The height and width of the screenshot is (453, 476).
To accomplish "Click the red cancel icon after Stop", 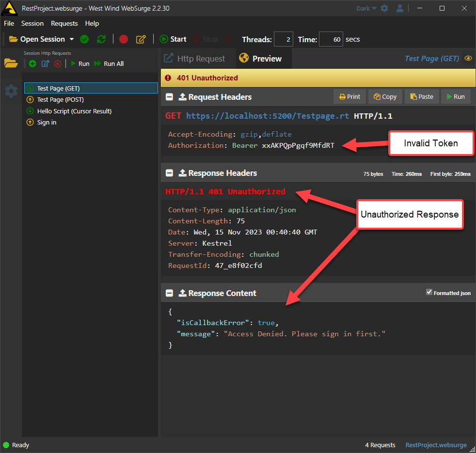I will coord(228,39).
